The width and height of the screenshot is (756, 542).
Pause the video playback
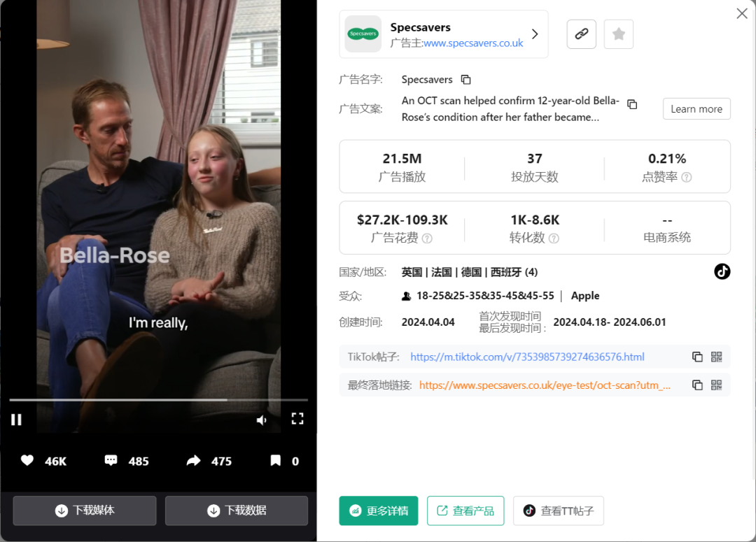pos(16,420)
